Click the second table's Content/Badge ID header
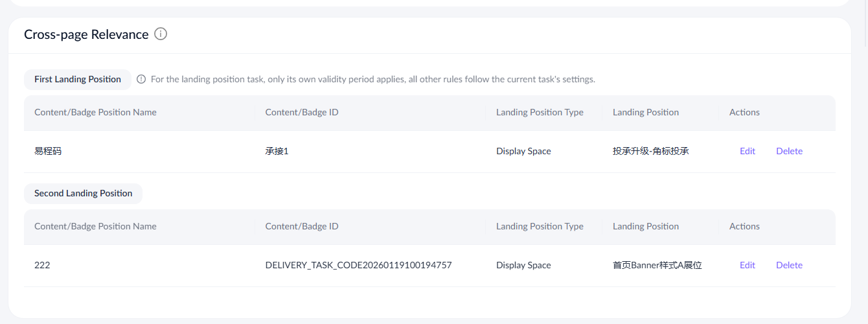This screenshot has width=868, height=324. pos(302,226)
